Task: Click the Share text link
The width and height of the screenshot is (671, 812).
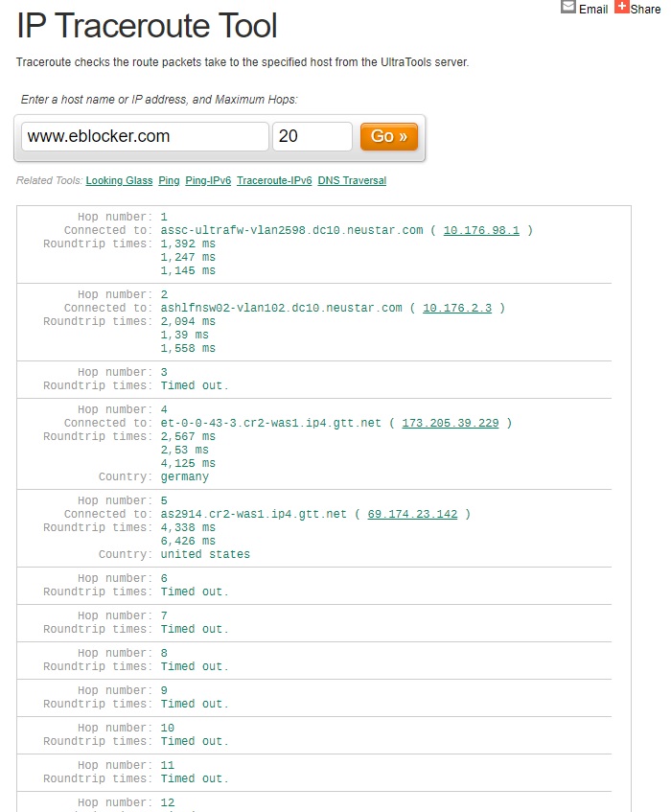Action: click(x=646, y=10)
